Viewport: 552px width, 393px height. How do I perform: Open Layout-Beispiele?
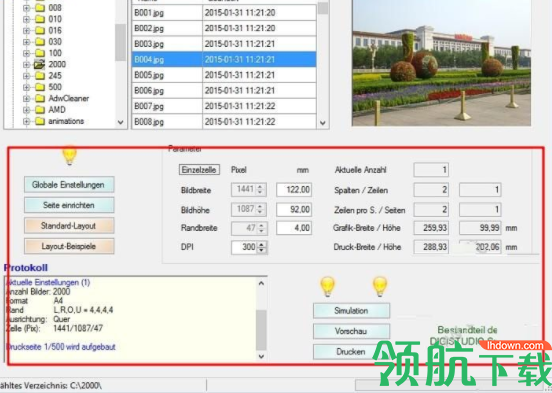(69, 246)
